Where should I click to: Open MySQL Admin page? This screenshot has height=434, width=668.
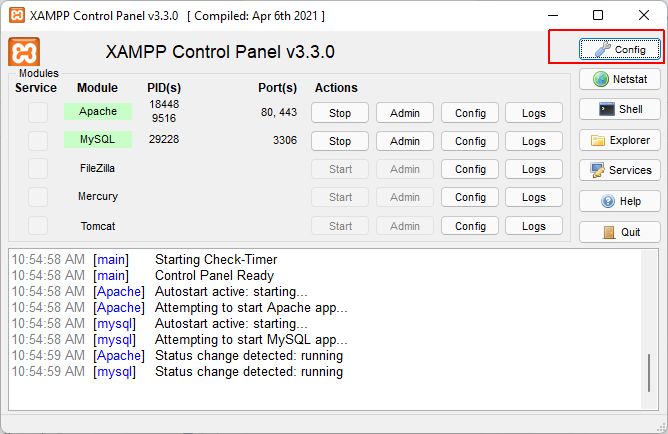tap(405, 141)
